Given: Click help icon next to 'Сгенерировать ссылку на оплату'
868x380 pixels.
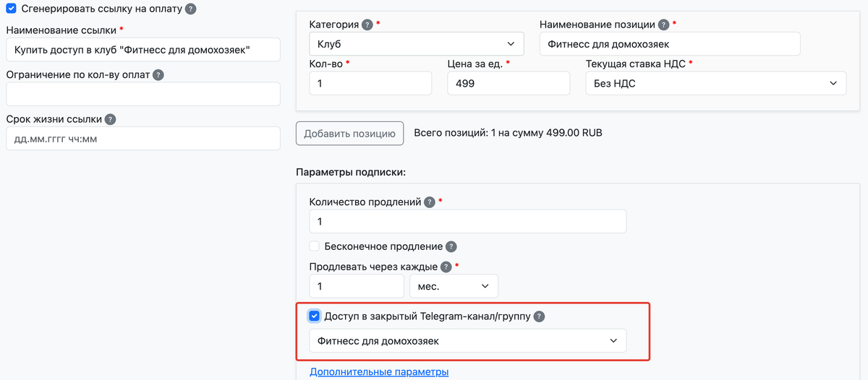Looking at the screenshot, I should pos(191,9).
